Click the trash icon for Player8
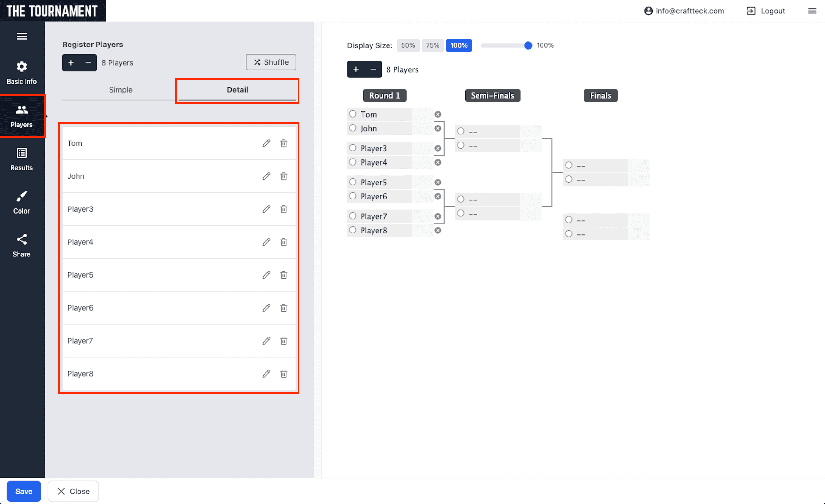 pyautogui.click(x=284, y=373)
